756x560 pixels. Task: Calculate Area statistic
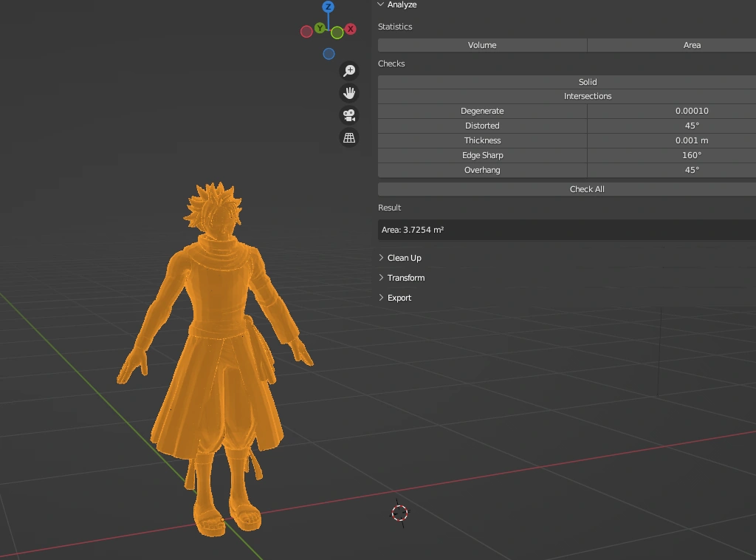point(672,45)
